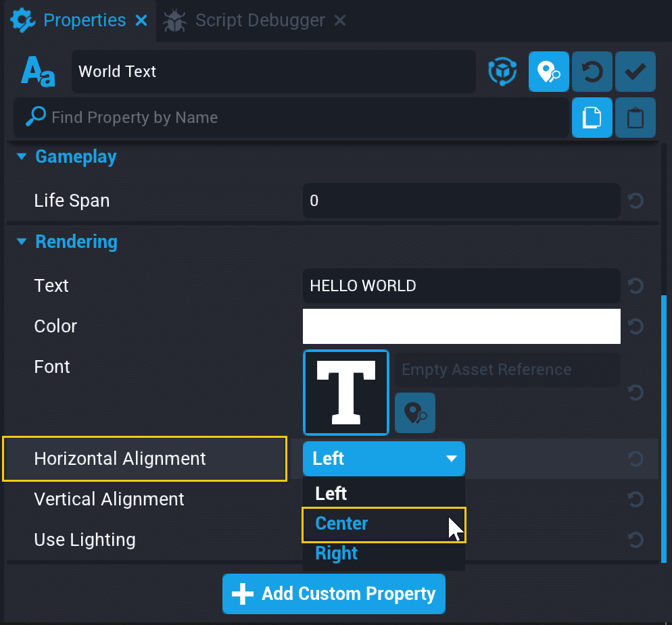Reset the Life Span value via its revert icon

tap(634, 201)
